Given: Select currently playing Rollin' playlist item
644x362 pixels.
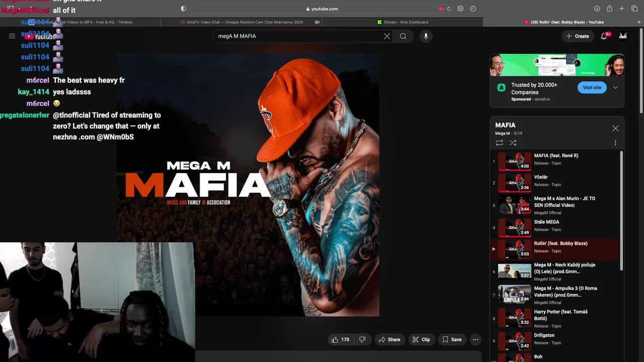Looking at the screenshot, I should click(x=555, y=249).
